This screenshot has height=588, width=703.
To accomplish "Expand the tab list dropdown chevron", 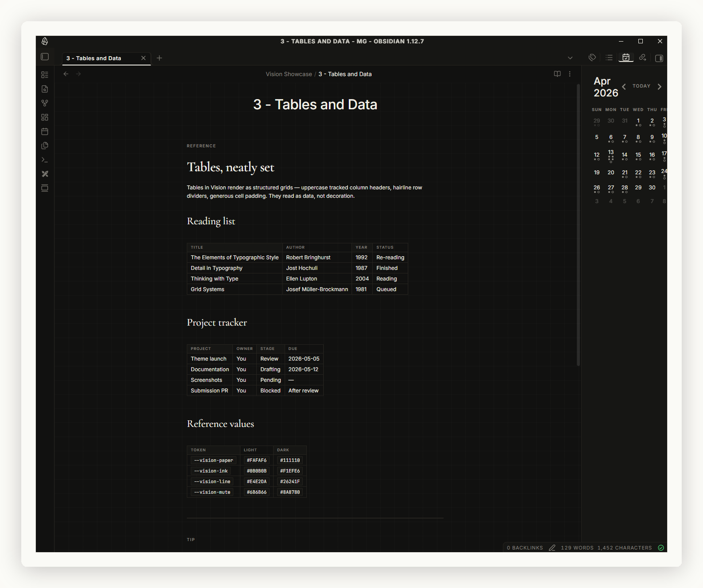I will pos(570,58).
